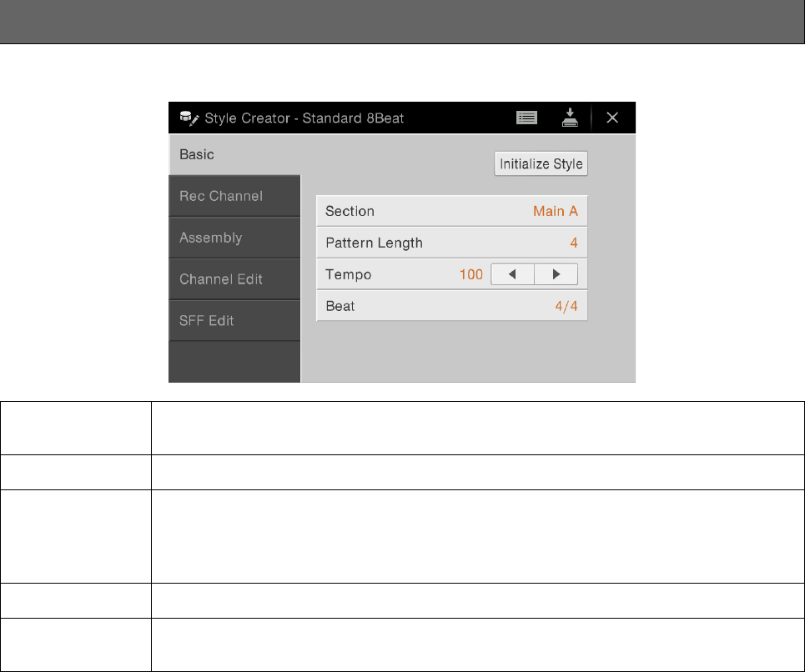Increase tempo with the right arrow

(556, 274)
